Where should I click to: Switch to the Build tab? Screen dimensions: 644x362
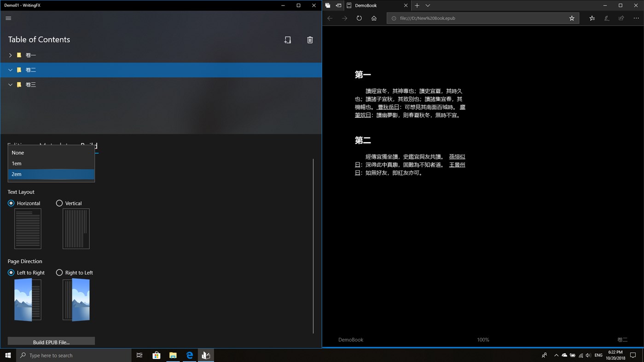(89, 146)
